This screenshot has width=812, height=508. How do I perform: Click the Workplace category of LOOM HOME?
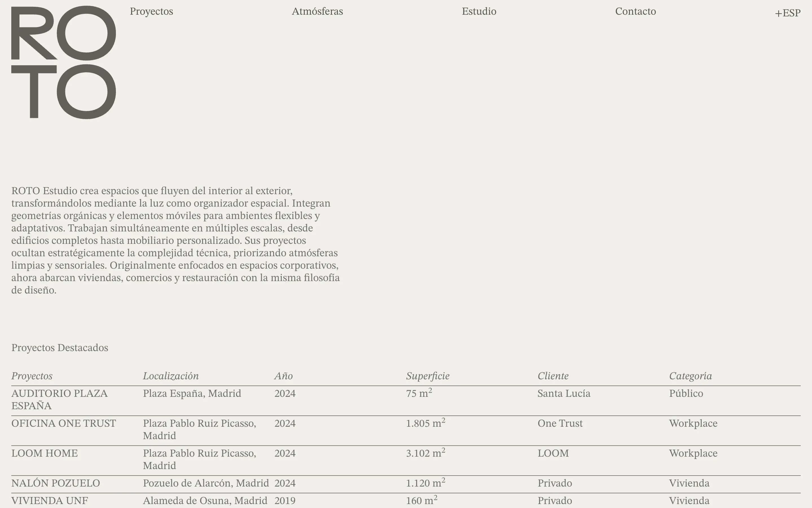pos(693,453)
